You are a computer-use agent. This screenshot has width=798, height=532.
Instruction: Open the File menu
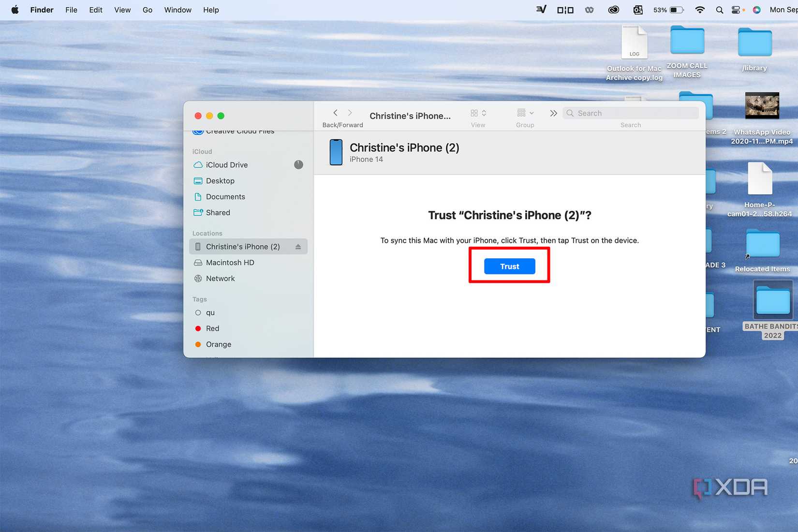[71, 10]
